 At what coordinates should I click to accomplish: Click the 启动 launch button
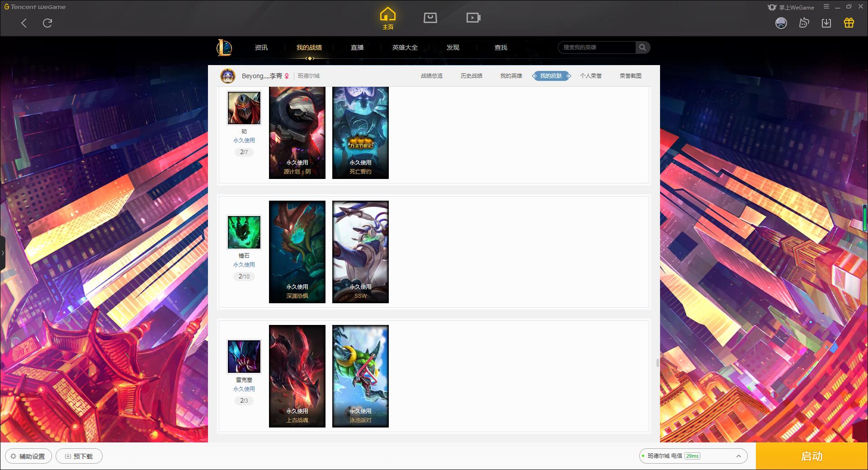click(812, 456)
